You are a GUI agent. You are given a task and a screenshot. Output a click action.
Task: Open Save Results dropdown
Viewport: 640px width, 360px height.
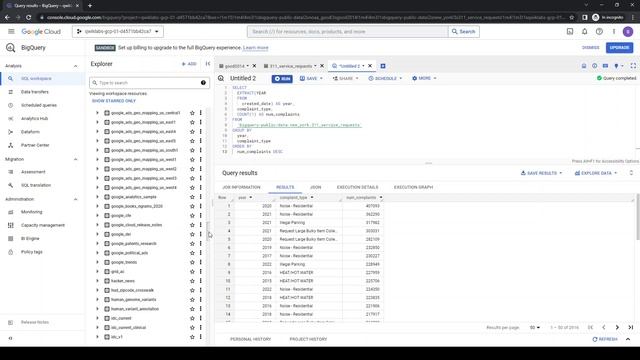[542, 173]
